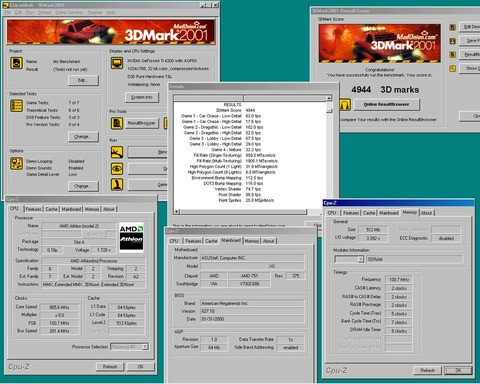Viewport: 480px width, 384px height.
Task: Select About tab in right CPU-Z window
Action: click(426, 213)
